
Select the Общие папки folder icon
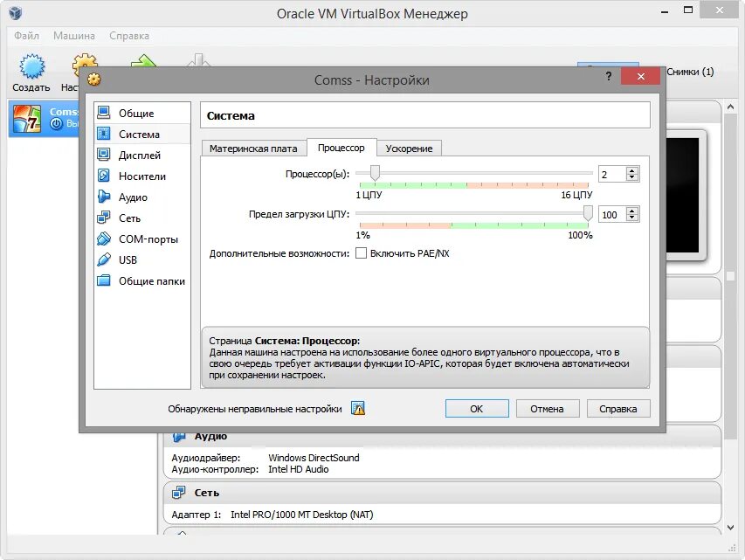(x=104, y=280)
